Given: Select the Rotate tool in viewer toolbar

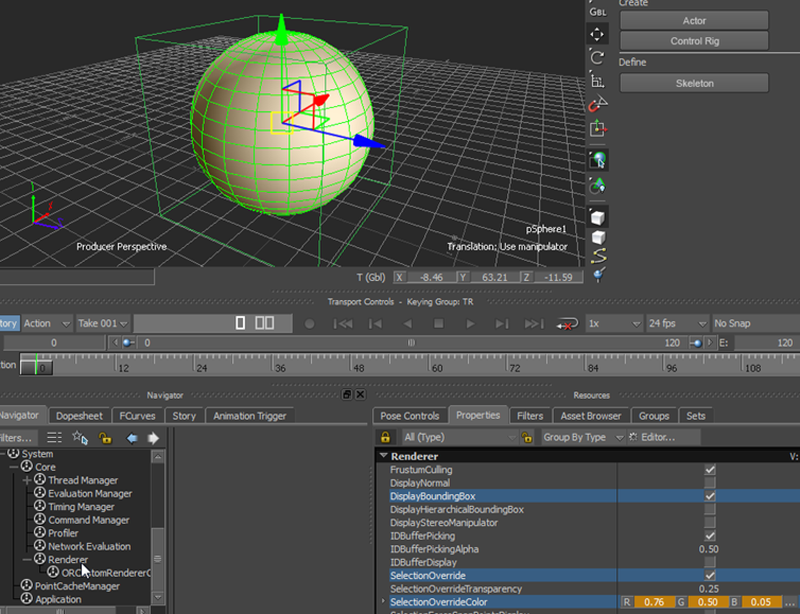Looking at the screenshot, I should point(597,58).
